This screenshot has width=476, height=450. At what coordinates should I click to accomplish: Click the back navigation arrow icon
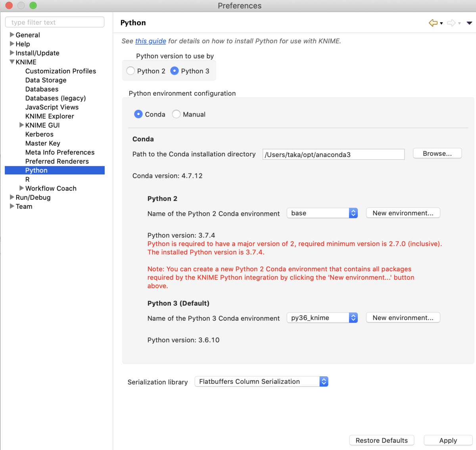point(433,23)
